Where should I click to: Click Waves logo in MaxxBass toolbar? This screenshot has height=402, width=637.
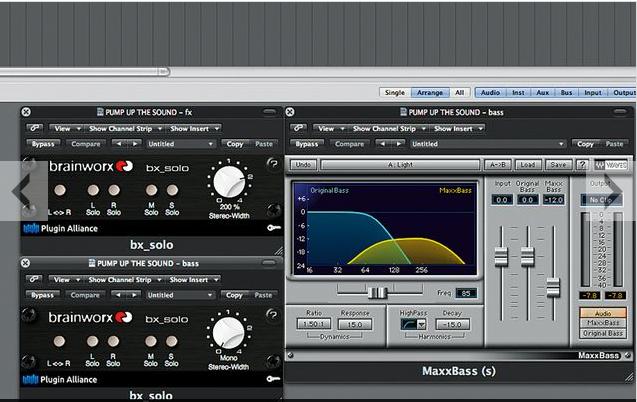(611, 165)
